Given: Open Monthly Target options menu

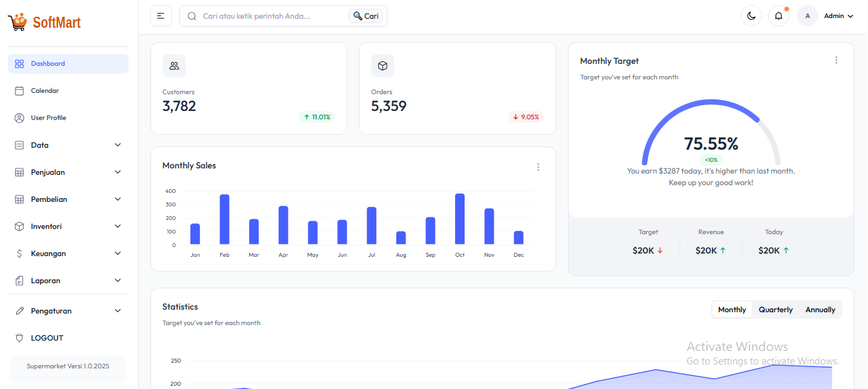Looking at the screenshot, I should point(836,59).
